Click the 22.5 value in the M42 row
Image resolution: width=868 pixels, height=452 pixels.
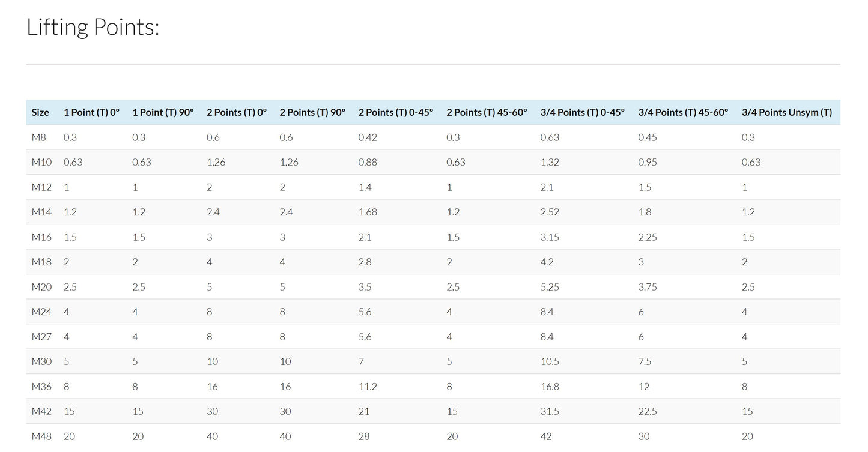[648, 411]
